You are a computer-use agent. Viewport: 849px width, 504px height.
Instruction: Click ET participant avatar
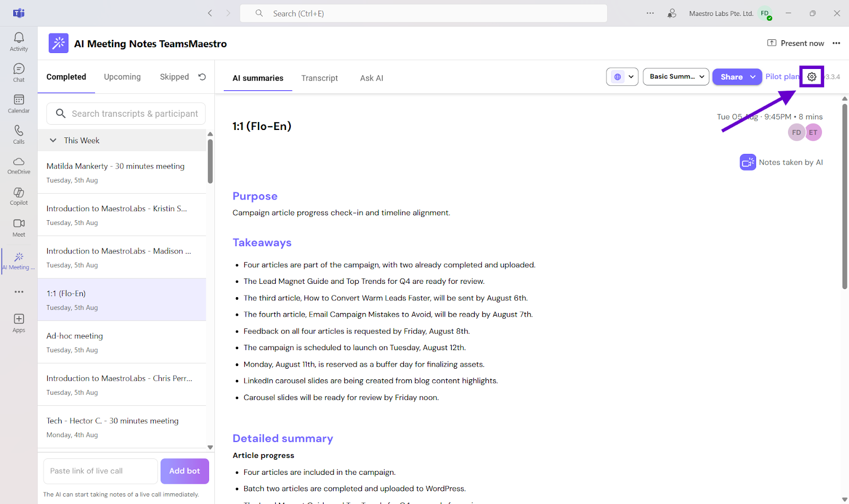click(x=813, y=133)
